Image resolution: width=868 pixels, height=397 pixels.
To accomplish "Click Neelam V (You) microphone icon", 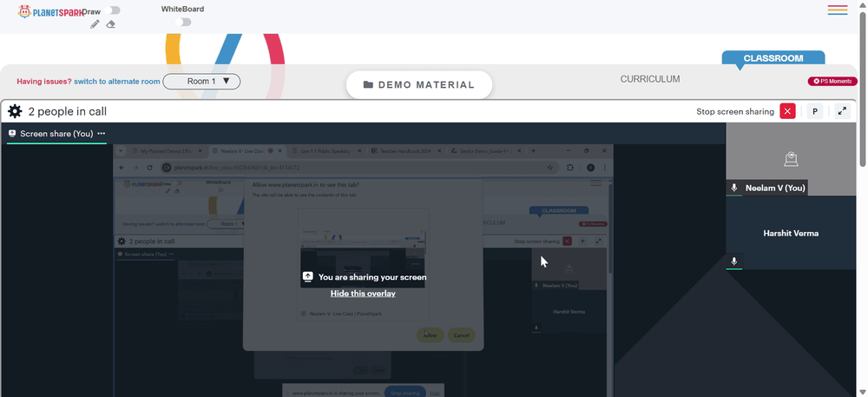I will coord(734,188).
